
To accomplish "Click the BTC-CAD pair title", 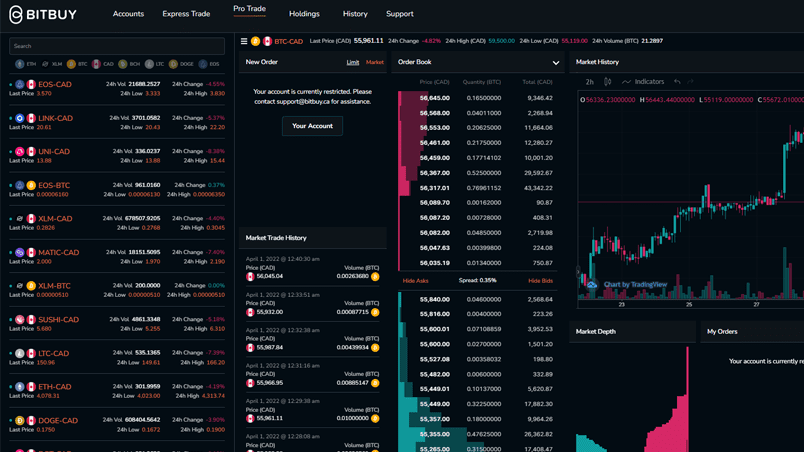I will [289, 42].
